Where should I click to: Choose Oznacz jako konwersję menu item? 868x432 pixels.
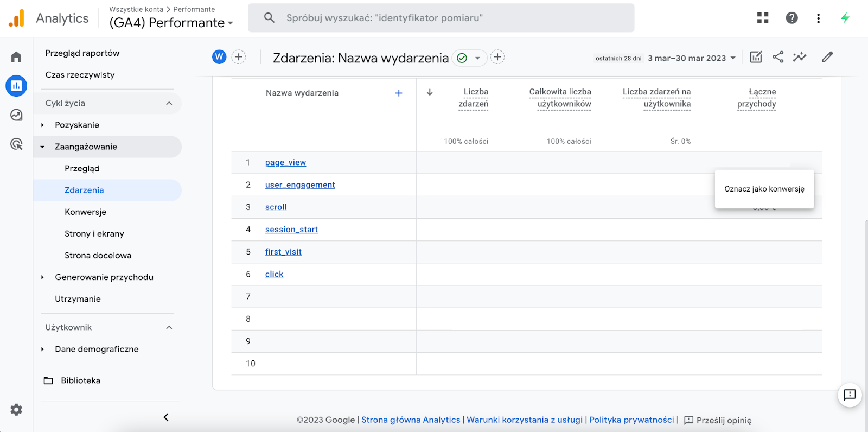click(764, 189)
